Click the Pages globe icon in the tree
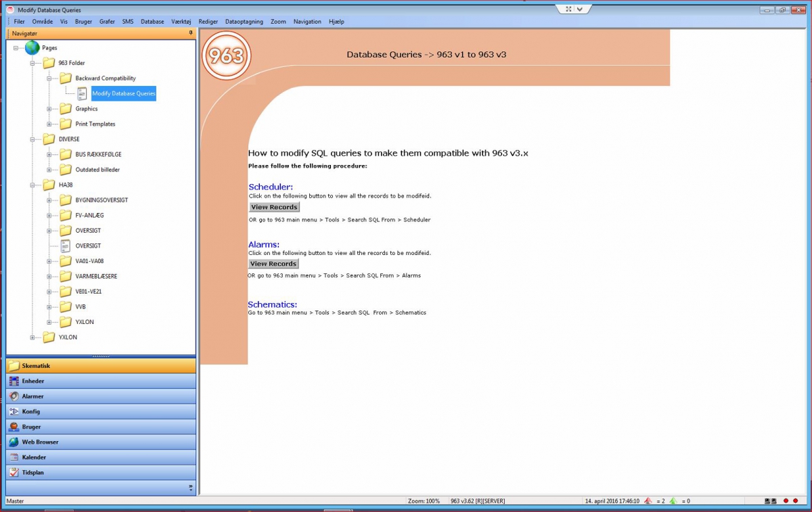The image size is (812, 512). pos(32,47)
